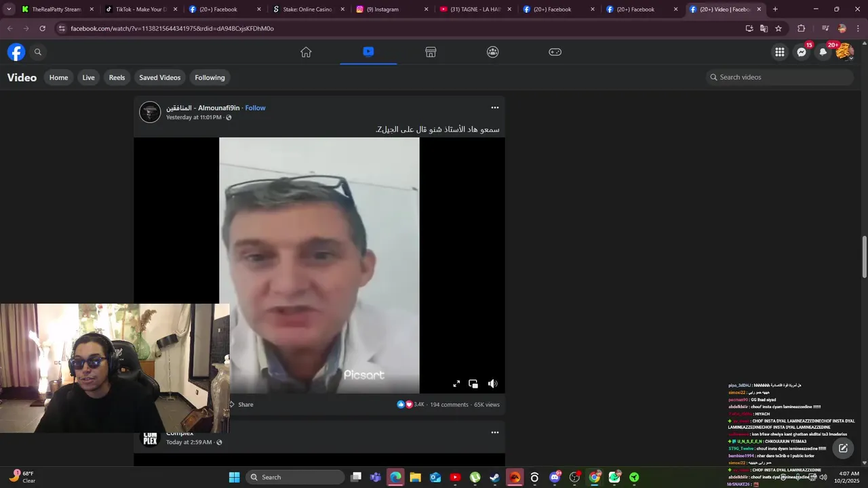The image size is (868, 488).
Task: Select the Following filter in the Video section
Action: (210, 77)
